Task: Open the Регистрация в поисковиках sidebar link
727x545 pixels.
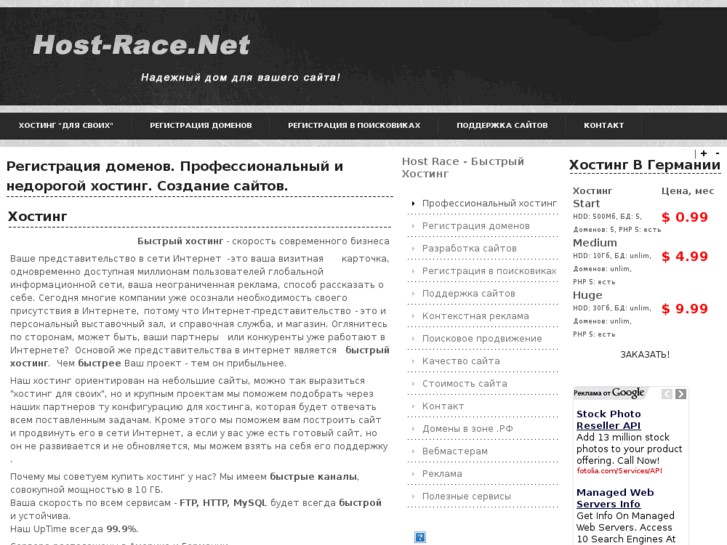Action: pyautogui.click(x=489, y=271)
